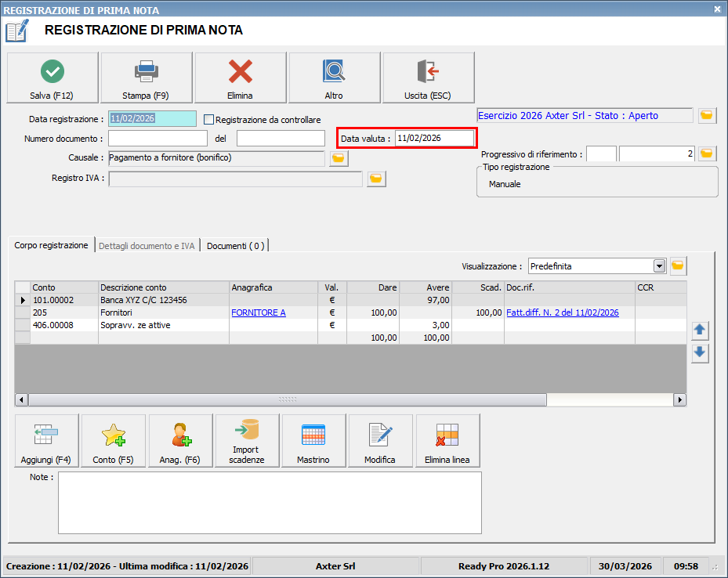Click the notebook icon beside window title
The image size is (728, 578).
click(x=17, y=31)
